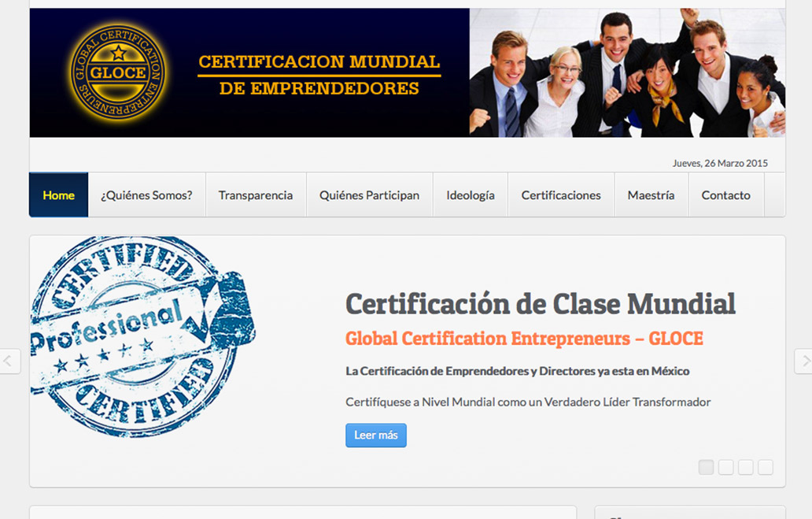The image size is (812, 519).
Task: Open the Ideología menu item
Action: click(471, 195)
